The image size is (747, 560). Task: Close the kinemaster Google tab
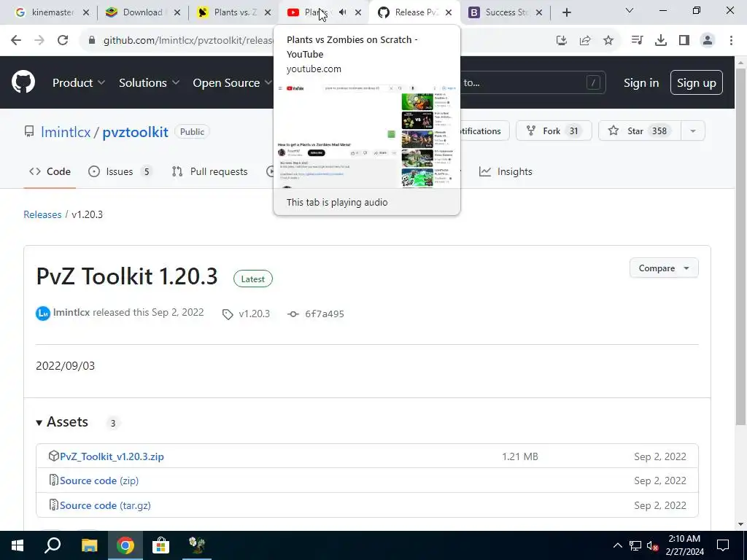86,12
